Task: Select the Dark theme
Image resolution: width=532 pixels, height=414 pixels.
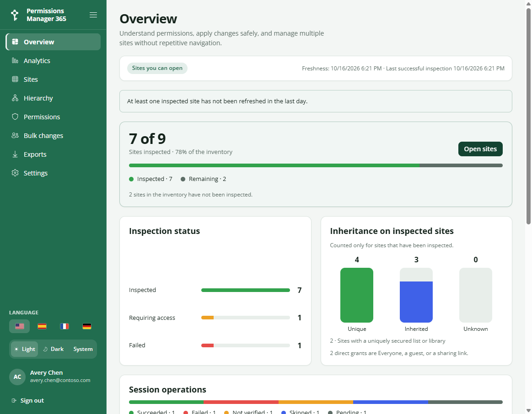Action: 54,349
